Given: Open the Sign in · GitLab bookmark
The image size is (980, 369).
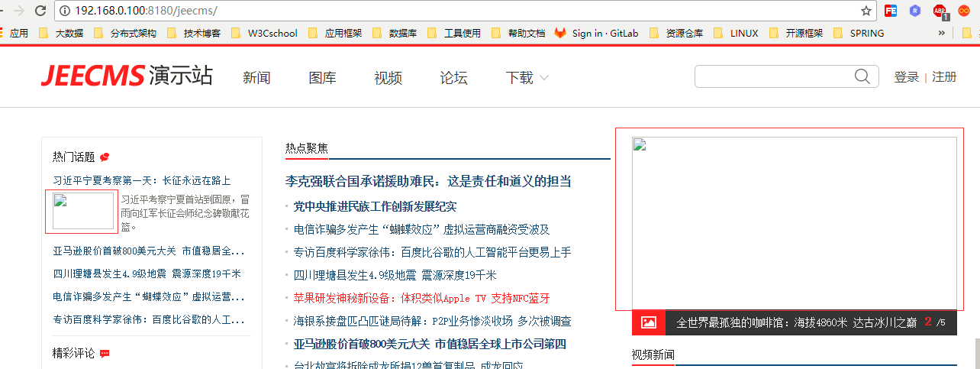Looking at the screenshot, I should (597, 33).
